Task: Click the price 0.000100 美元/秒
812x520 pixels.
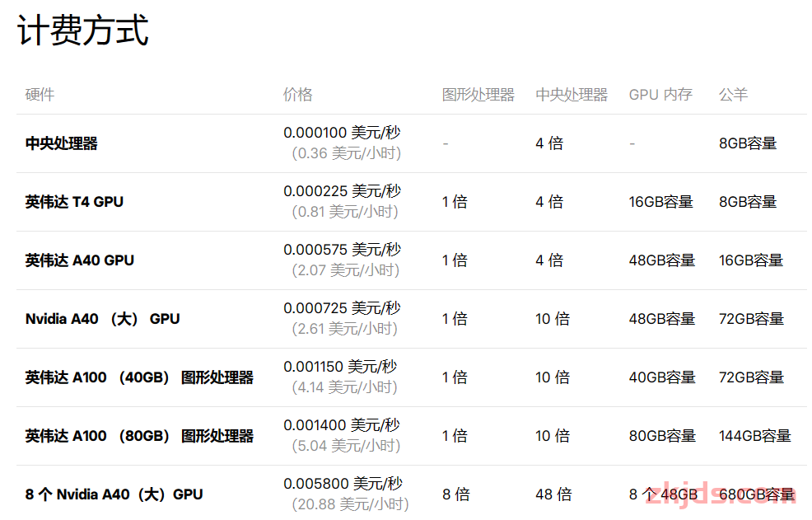Action: (x=342, y=133)
